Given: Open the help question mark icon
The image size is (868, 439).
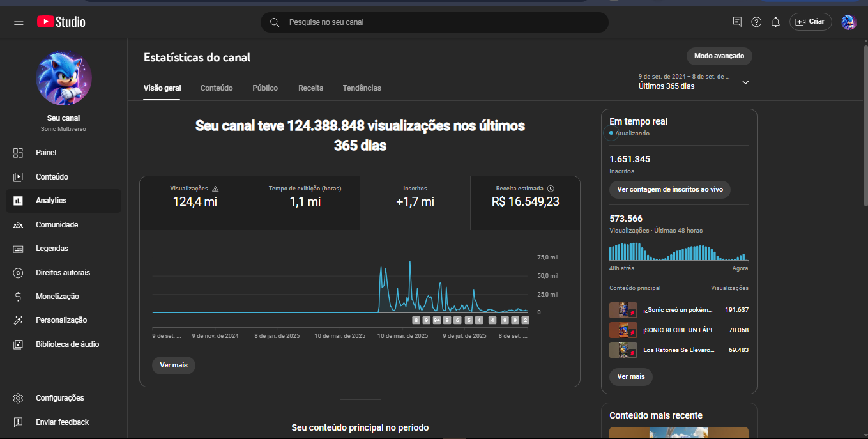Looking at the screenshot, I should pyautogui.click(x=756, y=22).
